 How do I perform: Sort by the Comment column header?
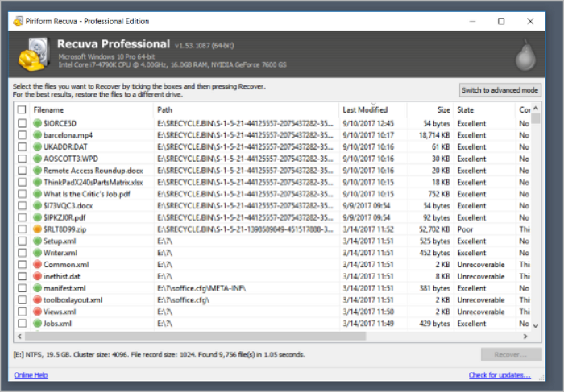[x=524, y=110]
